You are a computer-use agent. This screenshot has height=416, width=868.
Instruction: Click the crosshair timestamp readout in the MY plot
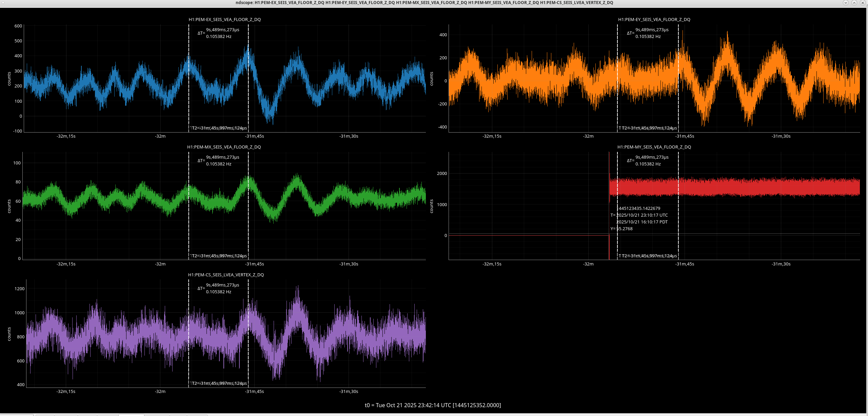[639, 215]
